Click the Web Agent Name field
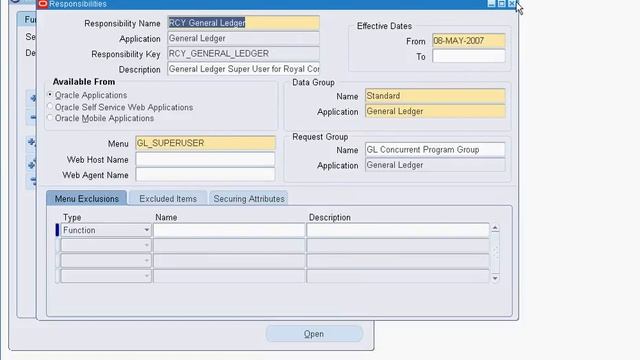The image size is (640, 360). click(205, 175)
